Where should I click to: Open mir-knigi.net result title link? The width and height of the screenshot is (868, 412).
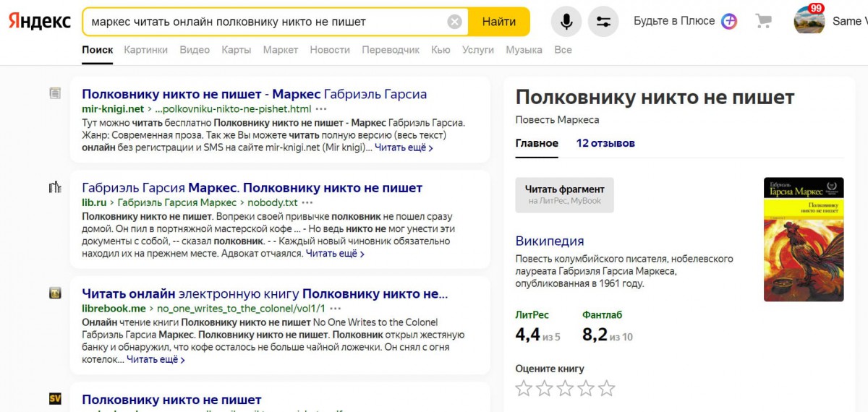click(255, 94)
